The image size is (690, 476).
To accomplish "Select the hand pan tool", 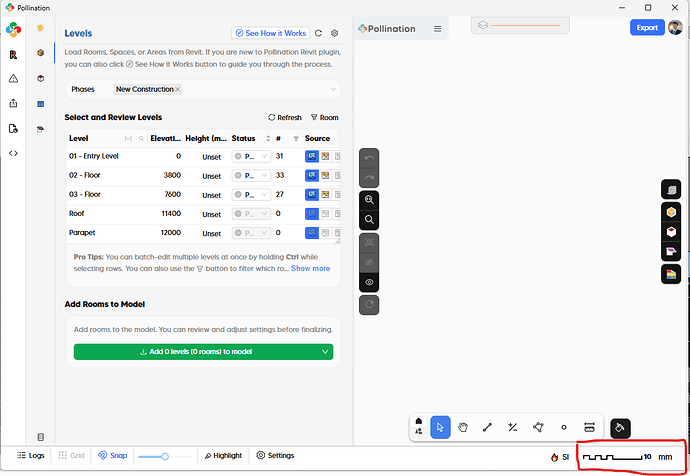I will (462, 427).
